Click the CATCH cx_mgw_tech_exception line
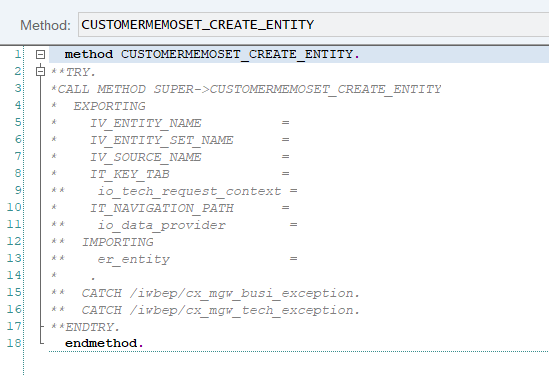Screen dimensions: 549x376 205,310
